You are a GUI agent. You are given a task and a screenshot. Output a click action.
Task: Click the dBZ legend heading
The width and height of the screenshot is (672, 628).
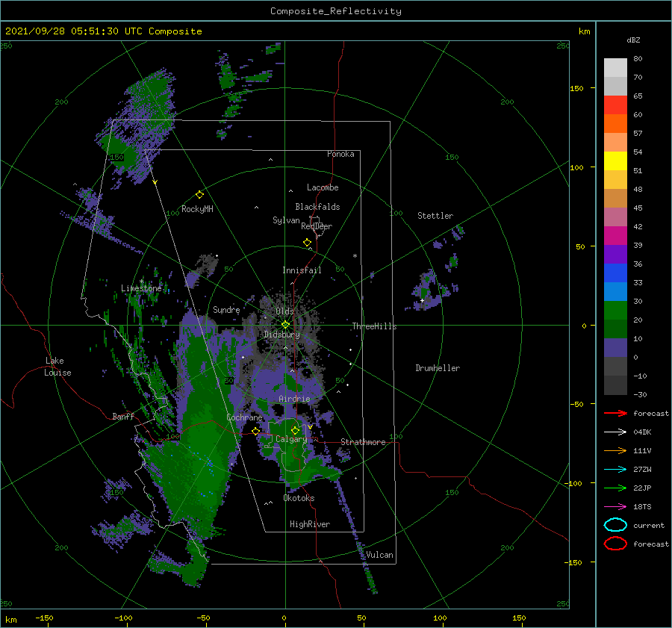[x=633, y=40]
